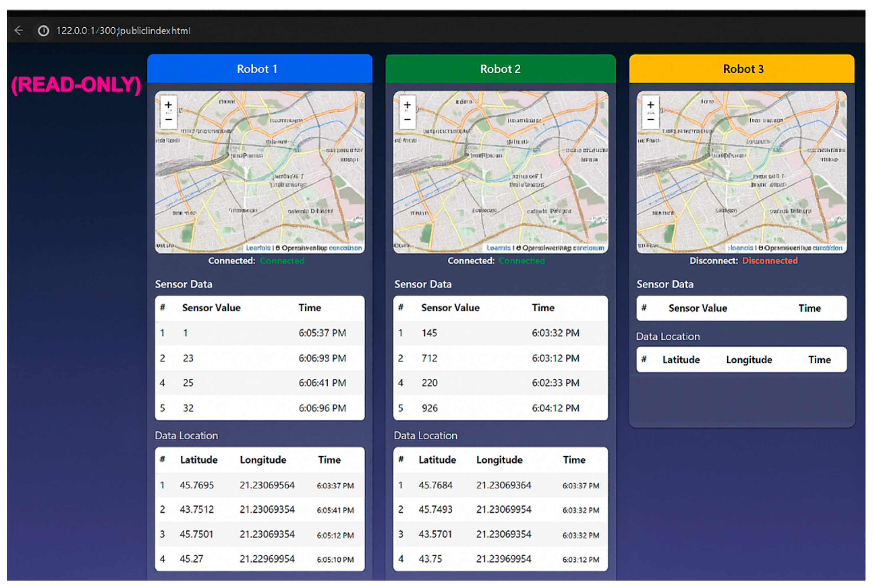Screen dimensions: 873x588
Task: Click Robot 1 location row with latitude 45.7695
Action: coord(259,485)
